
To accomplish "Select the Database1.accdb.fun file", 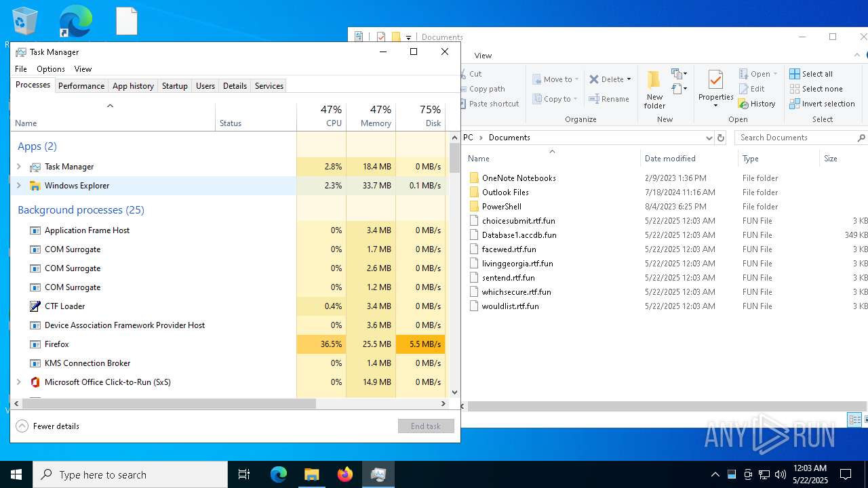I will [x=519, y=235].
